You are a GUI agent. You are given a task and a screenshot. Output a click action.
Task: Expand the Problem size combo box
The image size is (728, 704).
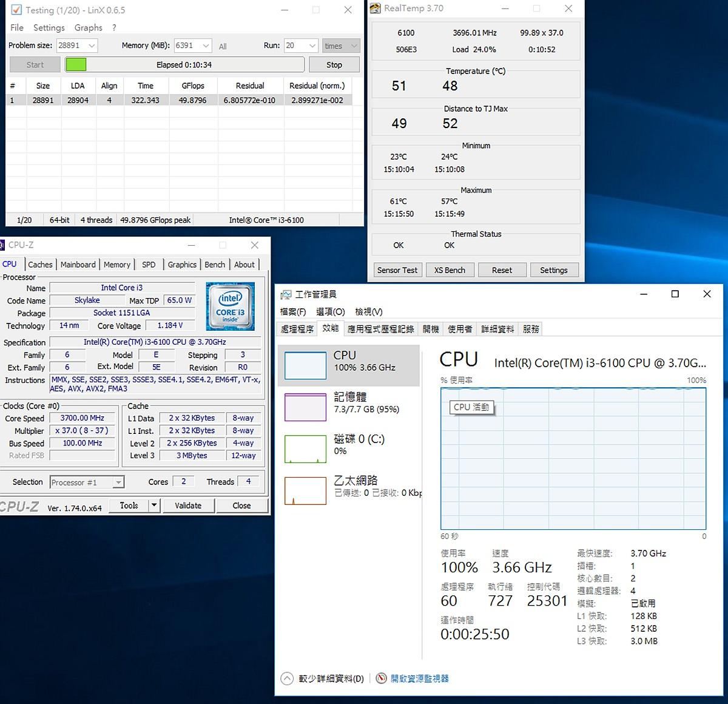[92, 46]
